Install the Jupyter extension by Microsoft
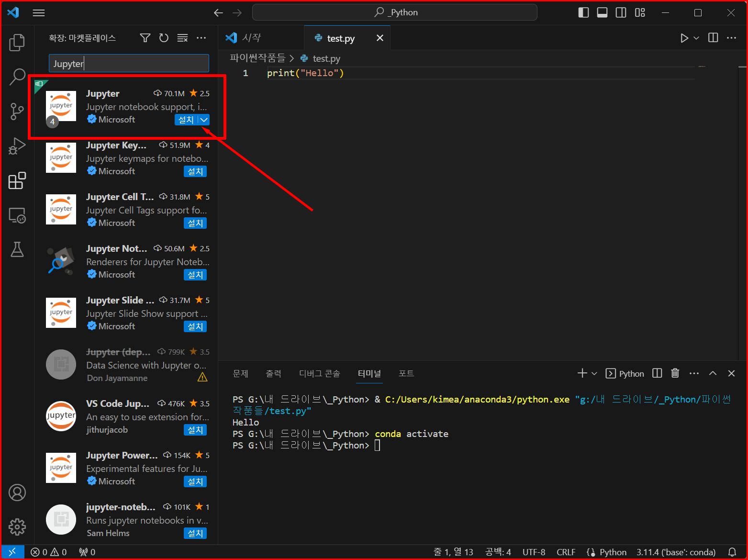The height and width of the screenshot is (560, 748). pos(186,120)
